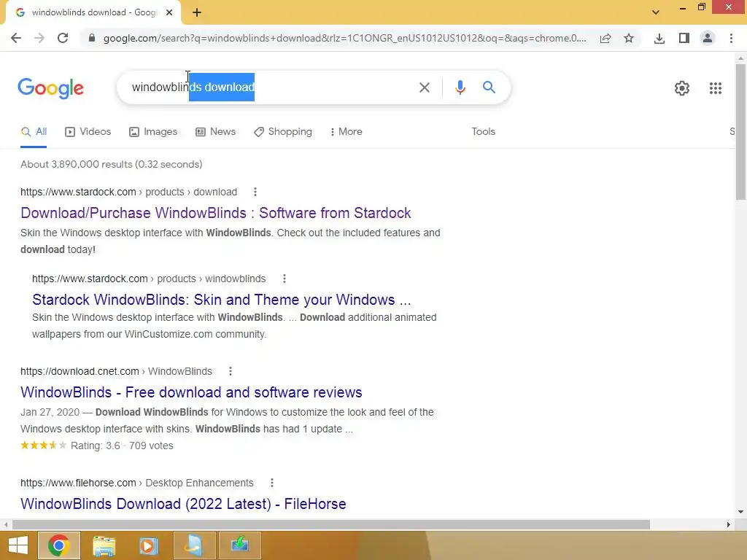Click the Rating: 3.6 709 votes text

(x=122, y=446)
